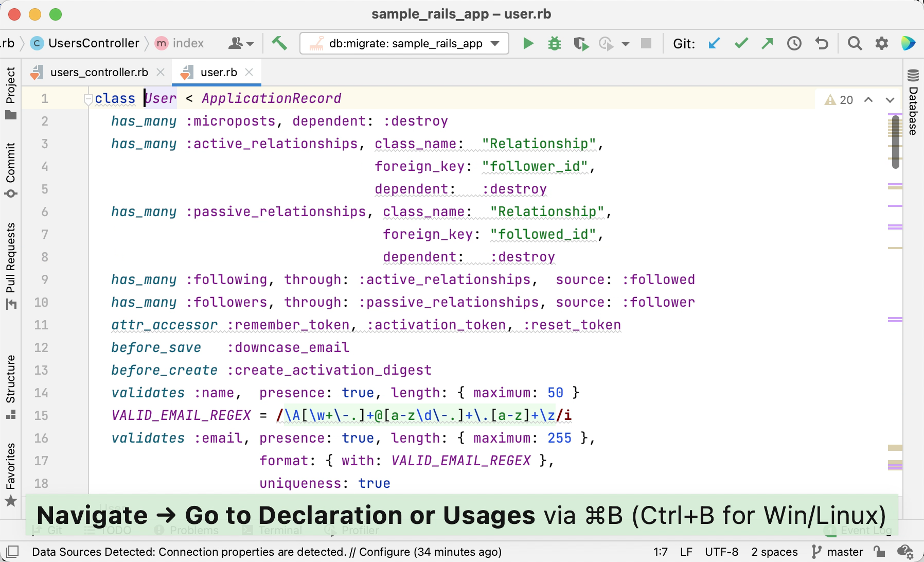The image size is (924, 562).
Task: Switch to users_controller.rb tab
Action: 99,73
